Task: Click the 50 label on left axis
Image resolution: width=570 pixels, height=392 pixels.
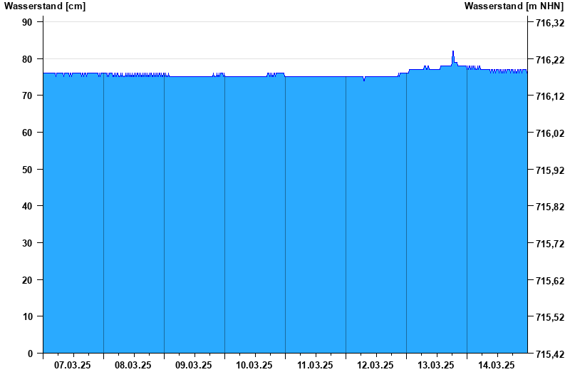Action: coord(27,170)
